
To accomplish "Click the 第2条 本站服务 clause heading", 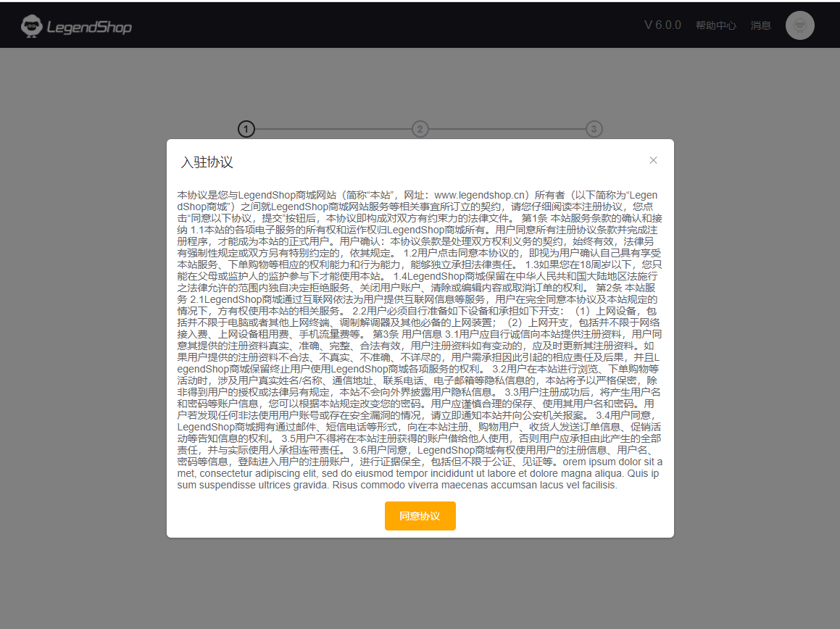I will [628, 288].
